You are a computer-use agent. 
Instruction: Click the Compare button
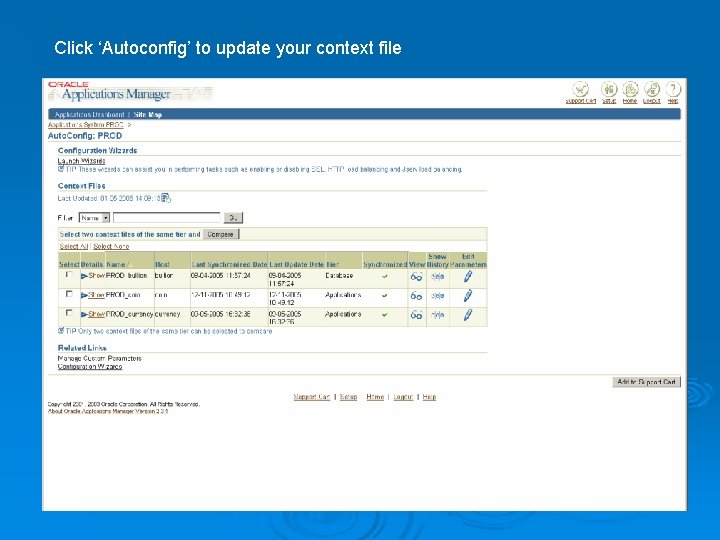click(x=221, y=234)
